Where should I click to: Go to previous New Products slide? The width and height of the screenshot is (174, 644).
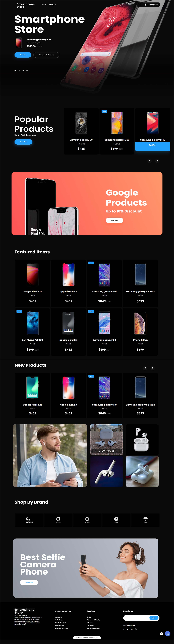[x=145, y=368]
